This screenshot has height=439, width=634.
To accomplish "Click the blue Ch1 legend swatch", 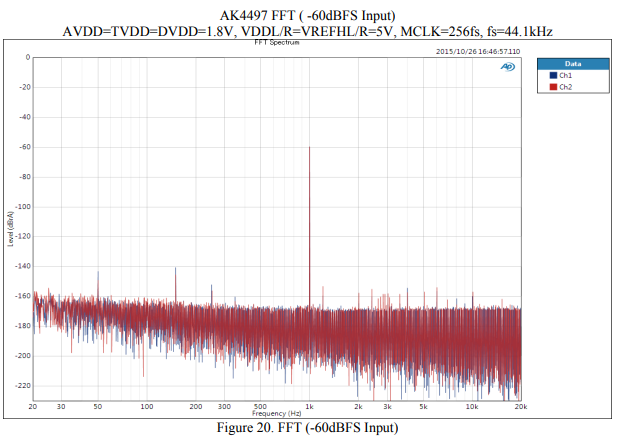I will (553, 75).
